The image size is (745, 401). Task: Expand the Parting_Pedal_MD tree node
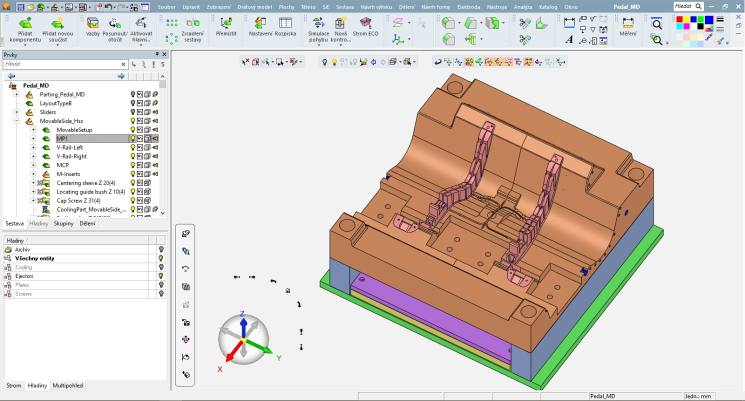point(16,95)
